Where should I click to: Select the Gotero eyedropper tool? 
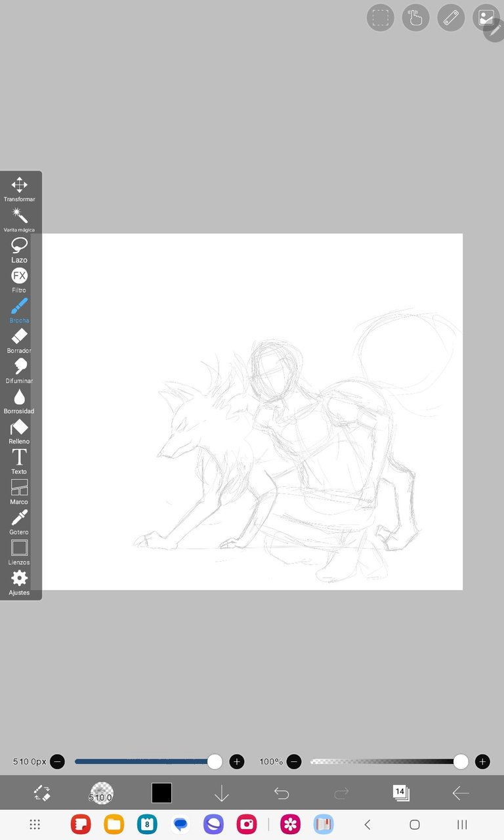pyautogui.click(x=20, y=522)
